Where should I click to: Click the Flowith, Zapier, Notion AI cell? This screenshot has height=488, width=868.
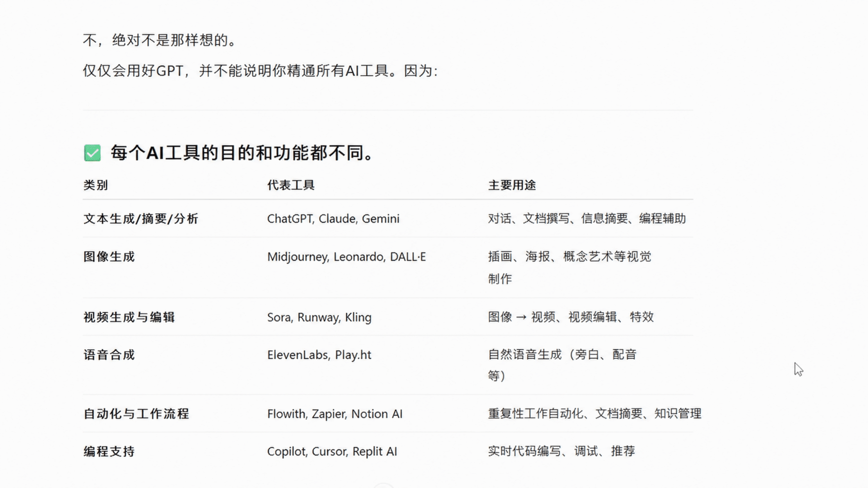[335, 414]
